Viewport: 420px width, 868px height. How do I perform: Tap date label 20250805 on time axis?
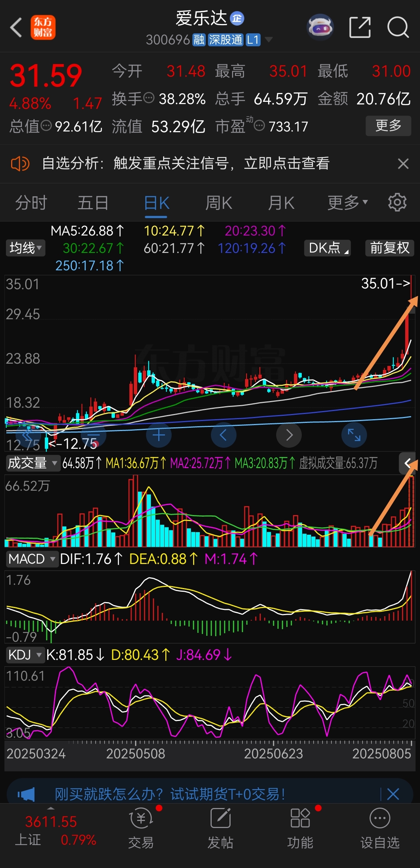(x=381, y=754)
